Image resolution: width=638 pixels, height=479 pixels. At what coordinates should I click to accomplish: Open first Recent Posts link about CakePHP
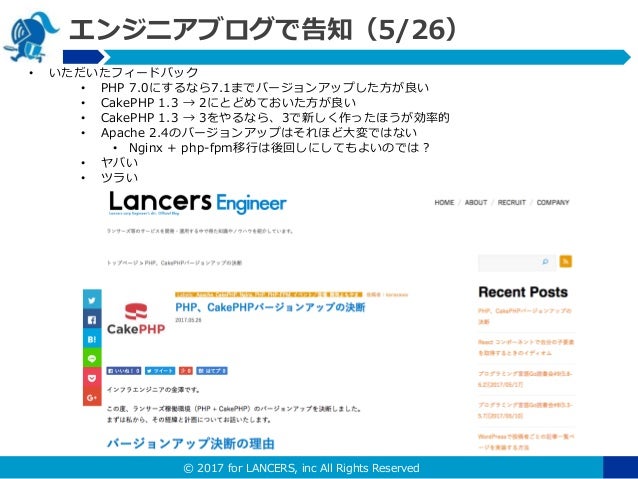525,316
